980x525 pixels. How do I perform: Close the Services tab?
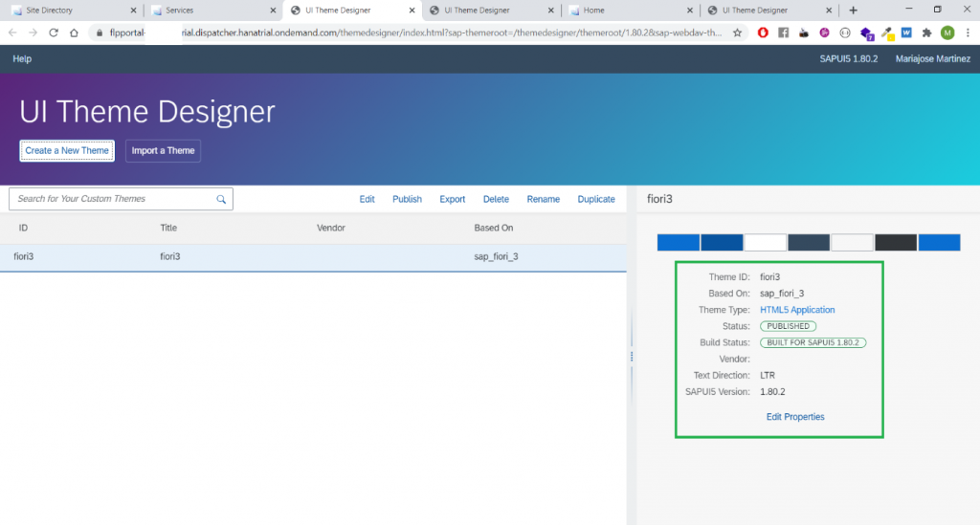tap(273, 11)
